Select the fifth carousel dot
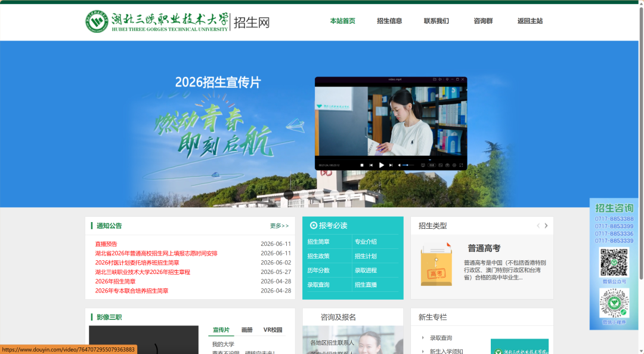 click(349, 195)
